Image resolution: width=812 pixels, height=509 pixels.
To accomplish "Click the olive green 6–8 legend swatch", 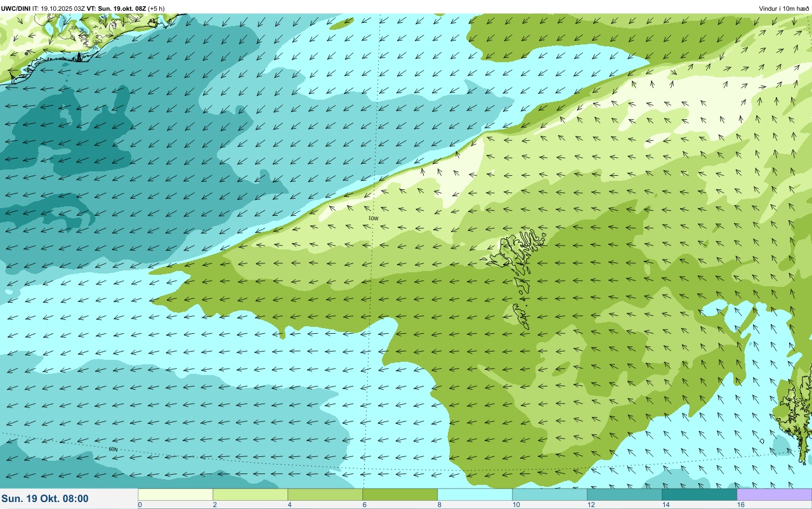I will click(x=400, y=494).
